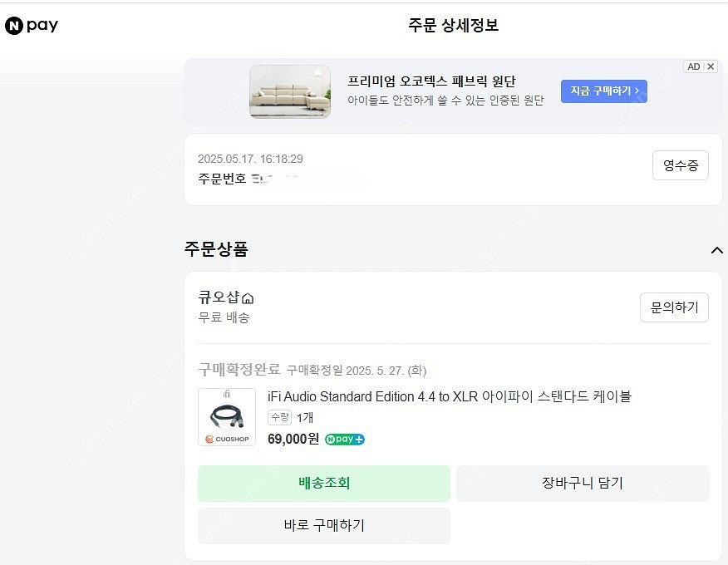This screenshot has width=728, height=565.
Task: Click the 구매확정완료 status label
Action: coord(239,370)
